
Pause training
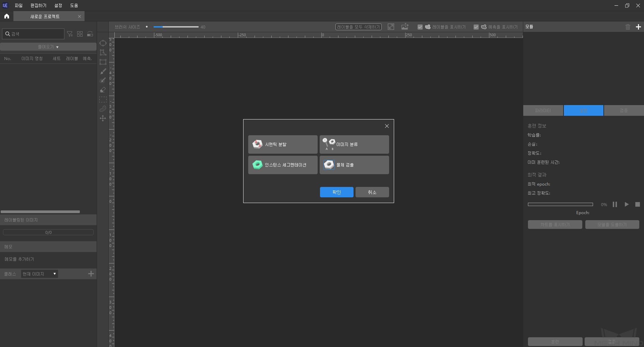615,204
